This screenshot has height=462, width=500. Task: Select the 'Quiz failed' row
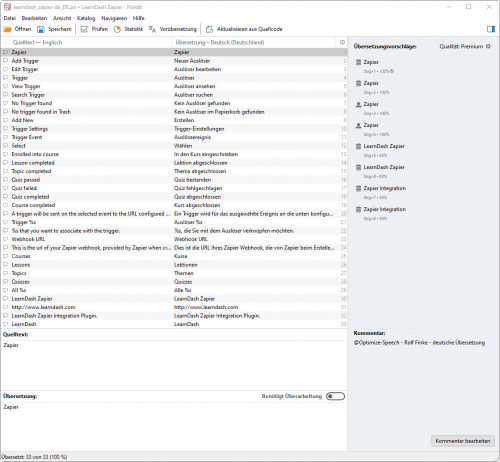[174, 188]
